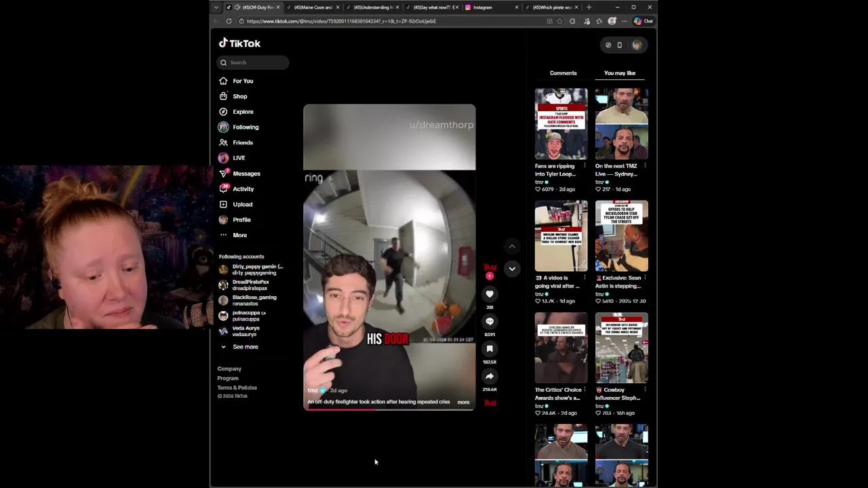
Task: Switch to the Which pirate browser tab
Action: coord(551,7)
